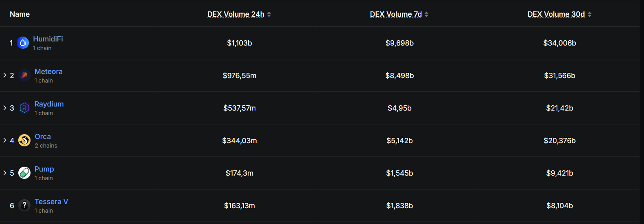Sort by DEX Volume 30d arrow icon
The image size is (644, 224).
click(589, 15)
